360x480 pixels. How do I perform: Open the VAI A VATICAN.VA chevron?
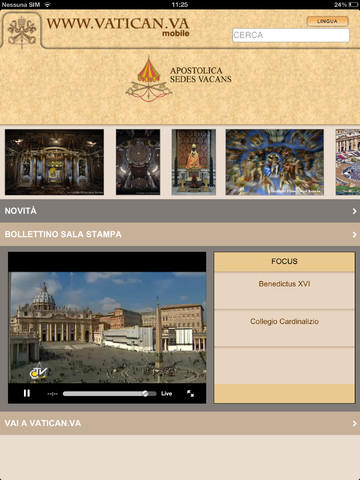coord(354,423)
